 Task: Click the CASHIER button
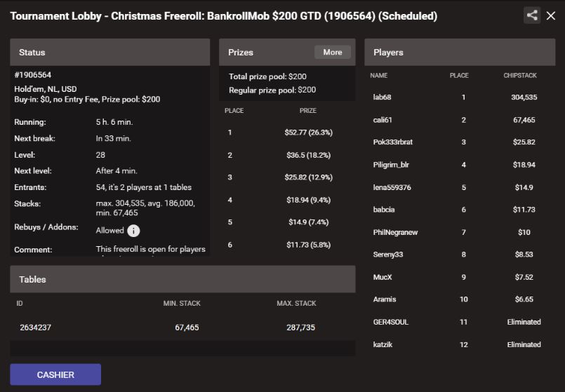pyautogui.click(x=55, y=374)
